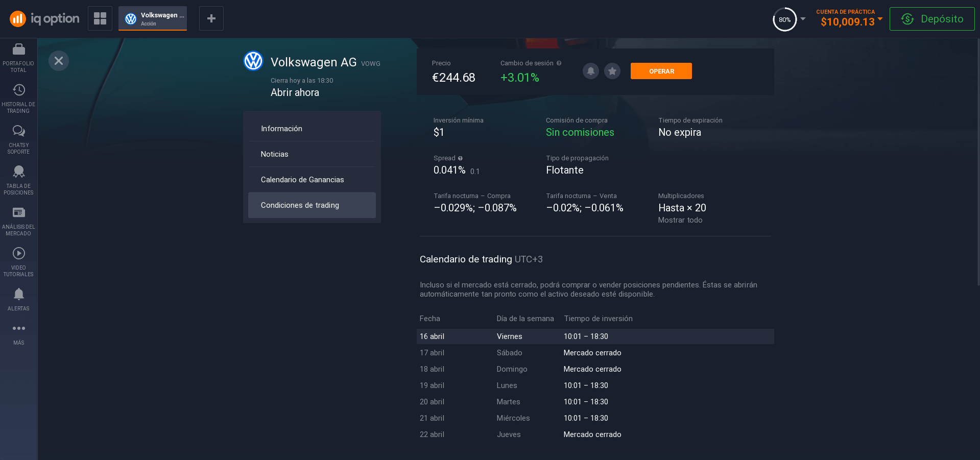Open Portafolio Total in sidebar
Viewport: 980px width, 460px height.
[x=18, y=58]
